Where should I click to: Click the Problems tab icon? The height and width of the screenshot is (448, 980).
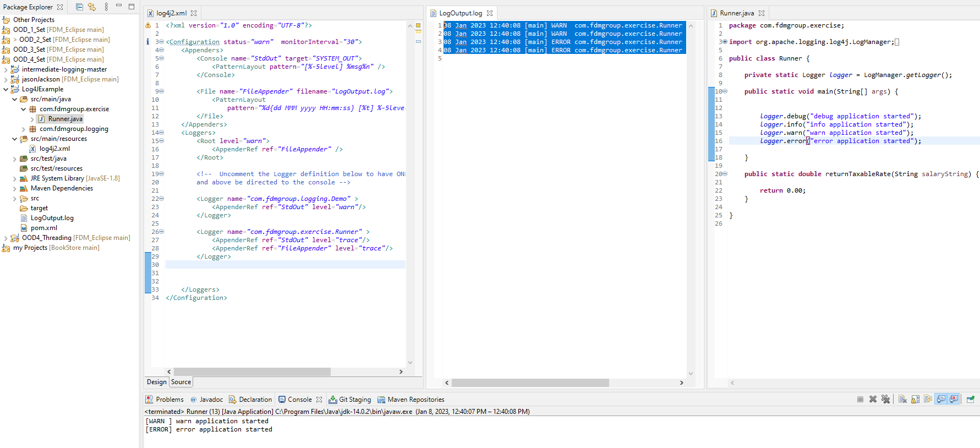click(x=149, y=400)
